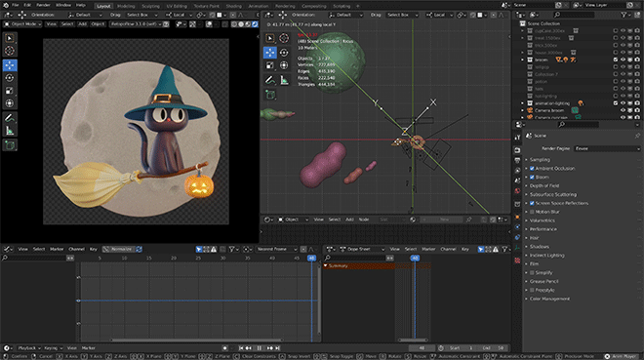Open the outliner filter options

625,15
